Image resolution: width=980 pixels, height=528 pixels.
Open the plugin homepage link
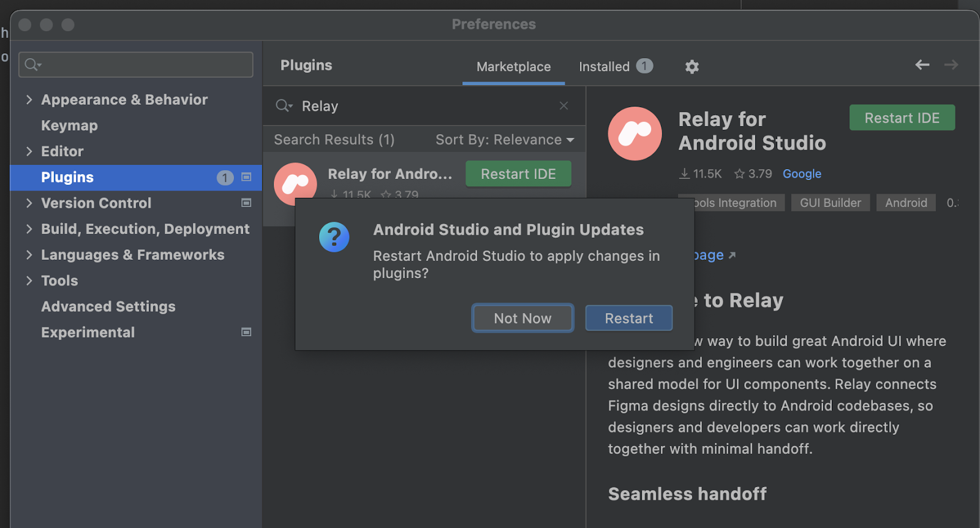point(714,255)
